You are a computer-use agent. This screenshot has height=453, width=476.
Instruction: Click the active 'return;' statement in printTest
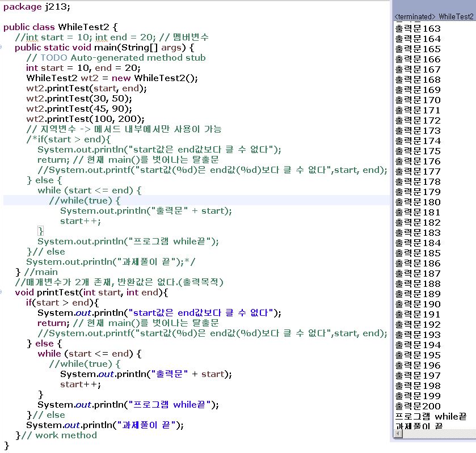coord(53,323)
